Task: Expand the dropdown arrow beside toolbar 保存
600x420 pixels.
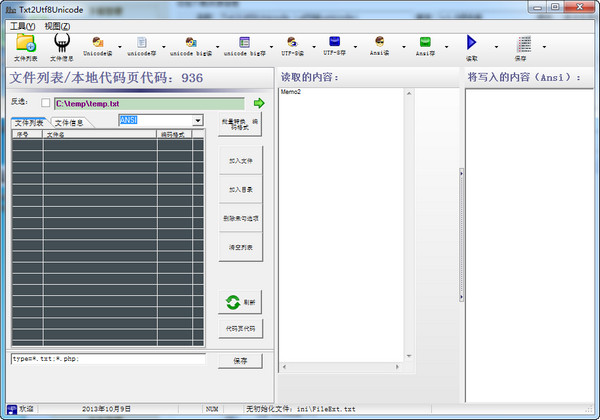Action: point(545,46)
